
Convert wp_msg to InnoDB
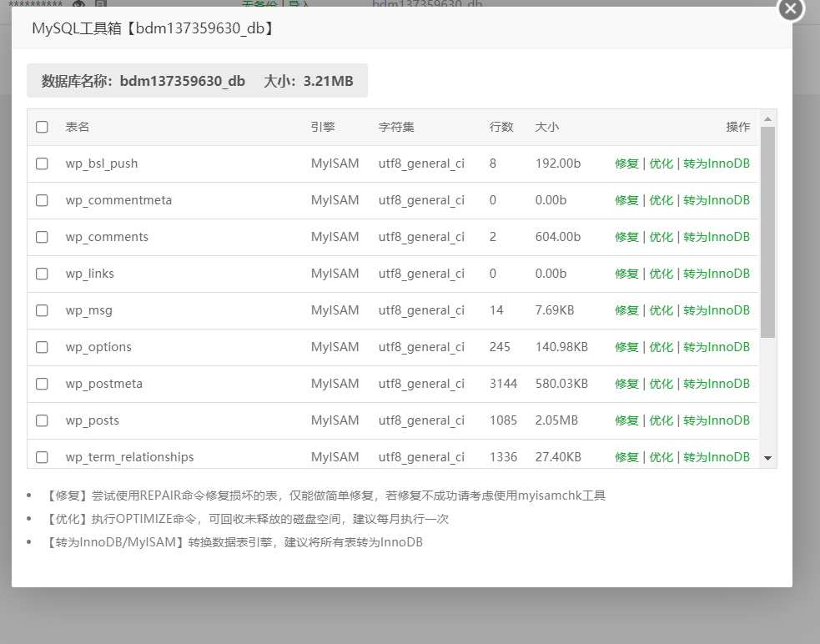click(x=717, y=310)
